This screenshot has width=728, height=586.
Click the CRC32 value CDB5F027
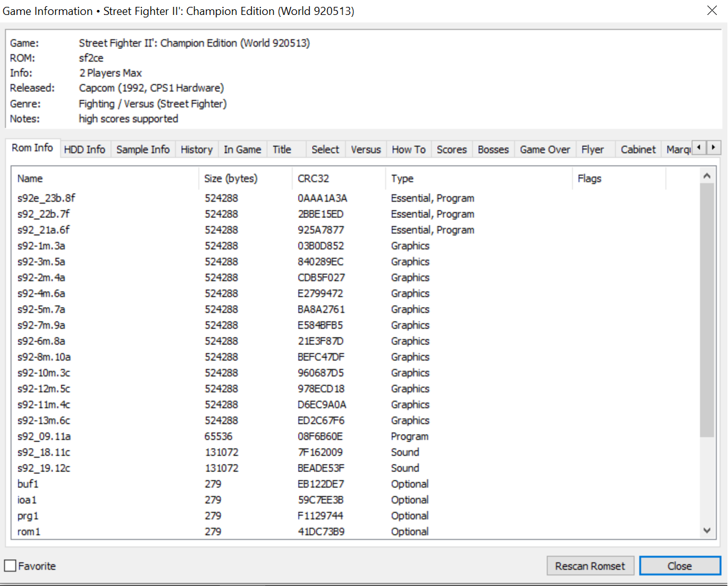(x=321, y=278)
